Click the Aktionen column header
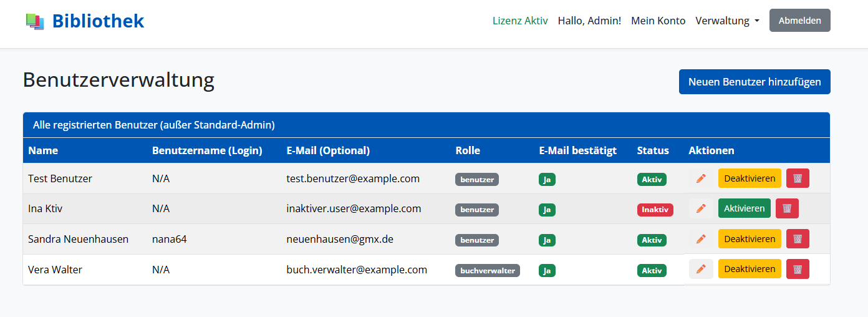The height and width of the screenshot is (317, 868). 711,150
